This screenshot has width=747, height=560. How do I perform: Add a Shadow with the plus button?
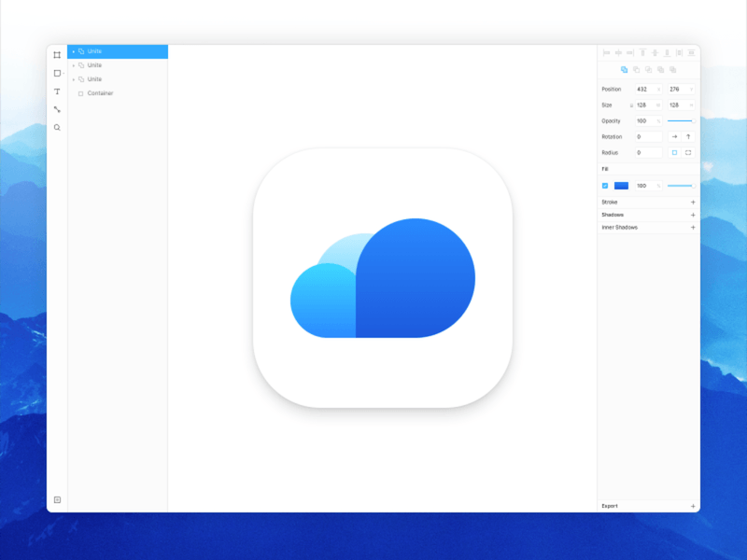pos(692,215)
